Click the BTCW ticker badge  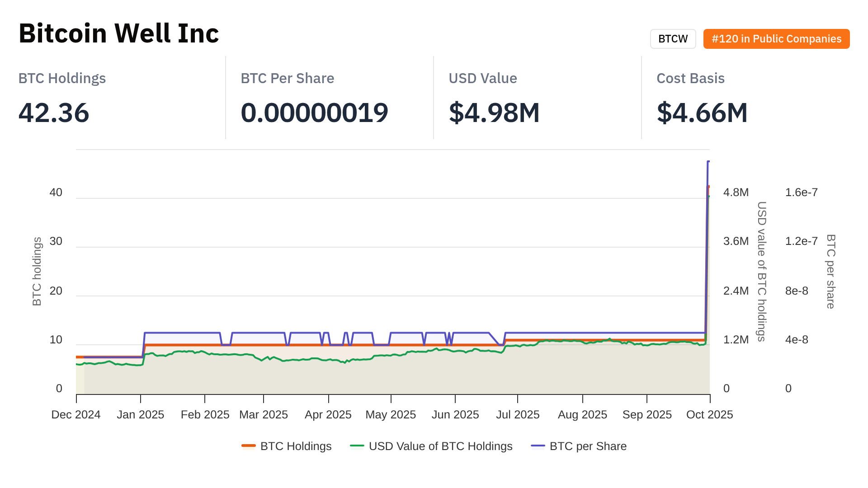673,39
